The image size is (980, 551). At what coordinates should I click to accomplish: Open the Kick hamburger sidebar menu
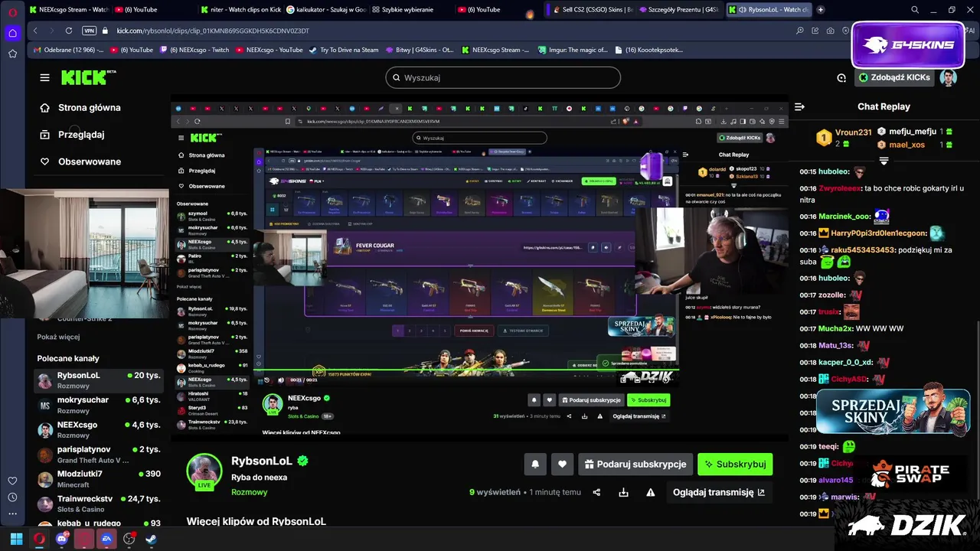point(44,77)
